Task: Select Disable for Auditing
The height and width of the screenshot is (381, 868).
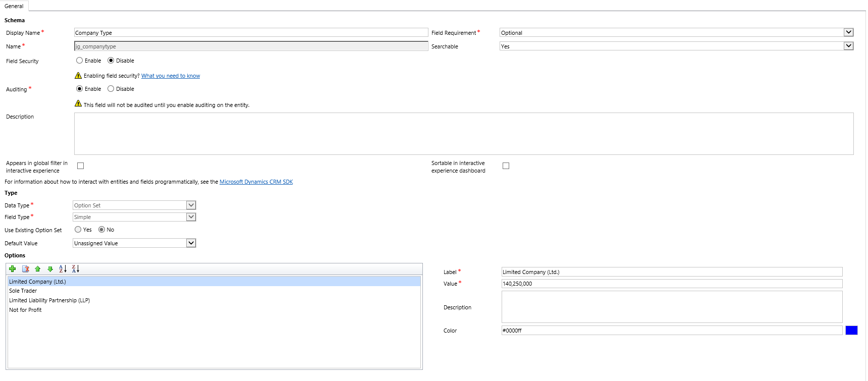Action: click(111, 89)
